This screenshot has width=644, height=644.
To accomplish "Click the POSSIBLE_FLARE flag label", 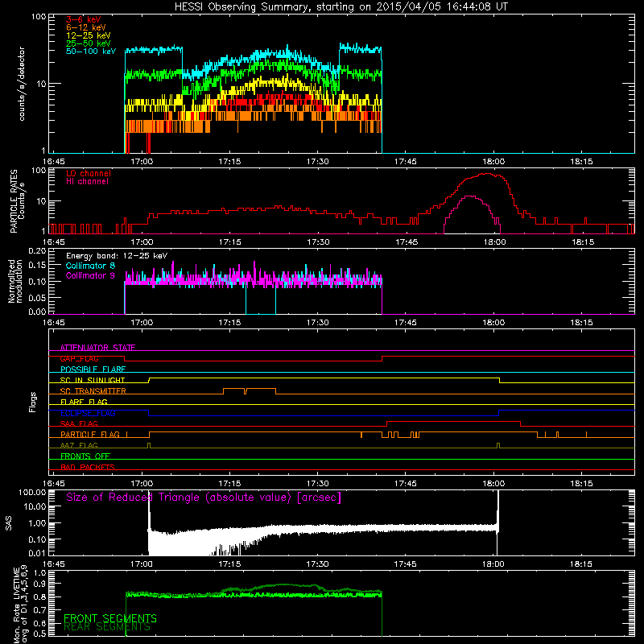I will click(x=93, y=369).
